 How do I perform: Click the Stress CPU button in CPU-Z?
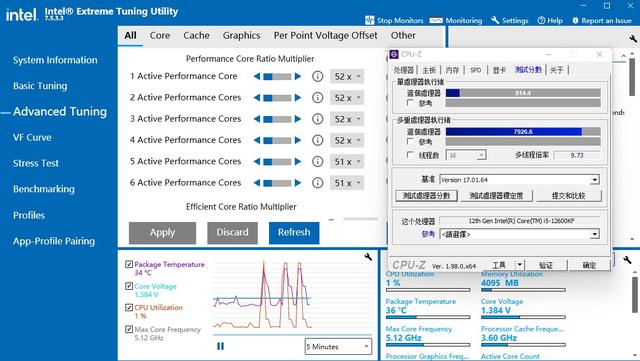496,196
